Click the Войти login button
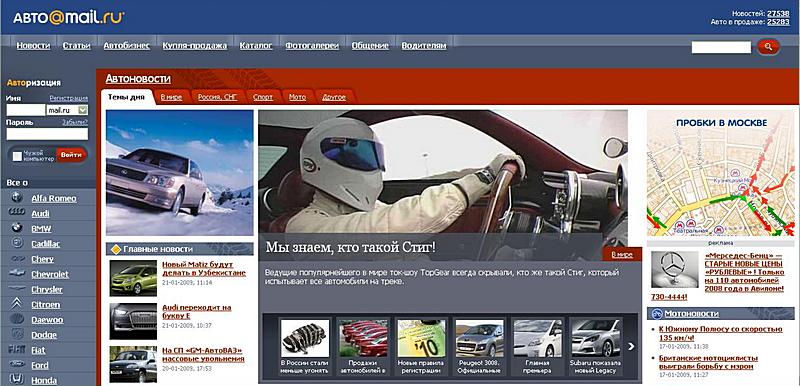This screenshot has height=386, width=800. pyautogui.click(x=71, y=155)
